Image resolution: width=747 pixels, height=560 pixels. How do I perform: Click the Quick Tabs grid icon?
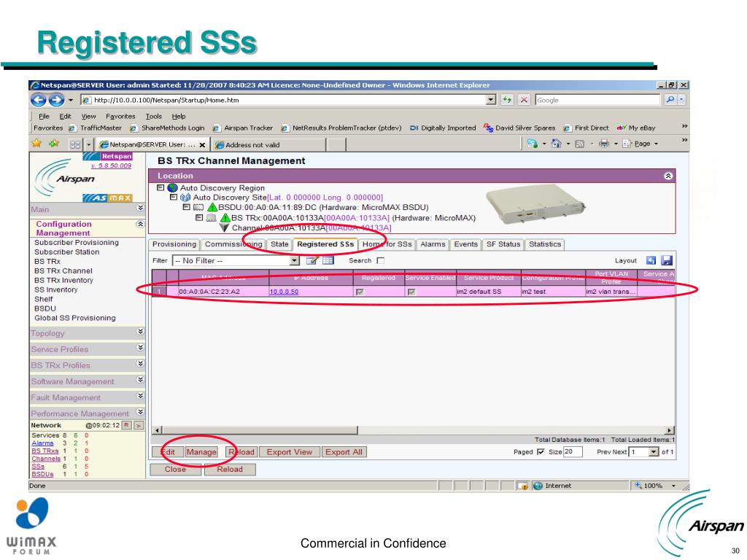click(75, 144)
